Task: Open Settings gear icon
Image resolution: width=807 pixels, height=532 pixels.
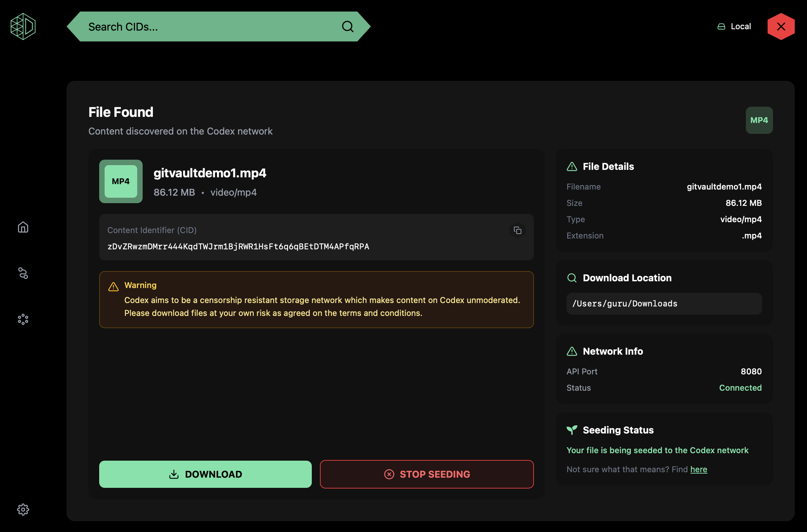Action: pos(23,510)
